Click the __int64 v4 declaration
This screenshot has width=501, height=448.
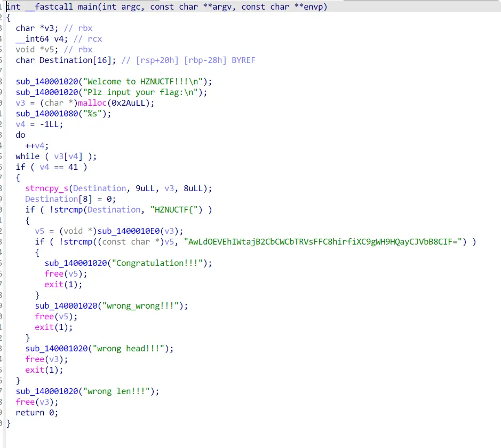click(x=42, y=39)
